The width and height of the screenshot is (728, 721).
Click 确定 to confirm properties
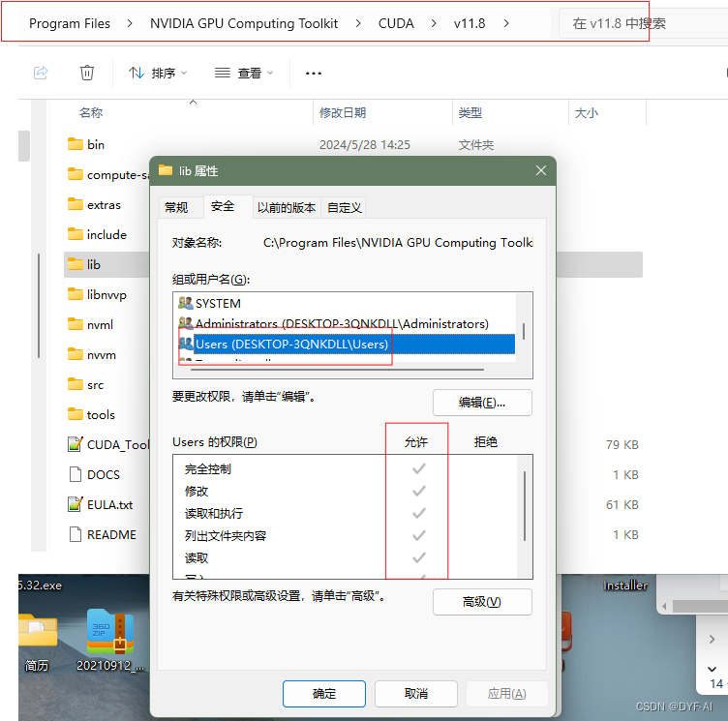tap(324, 694)
